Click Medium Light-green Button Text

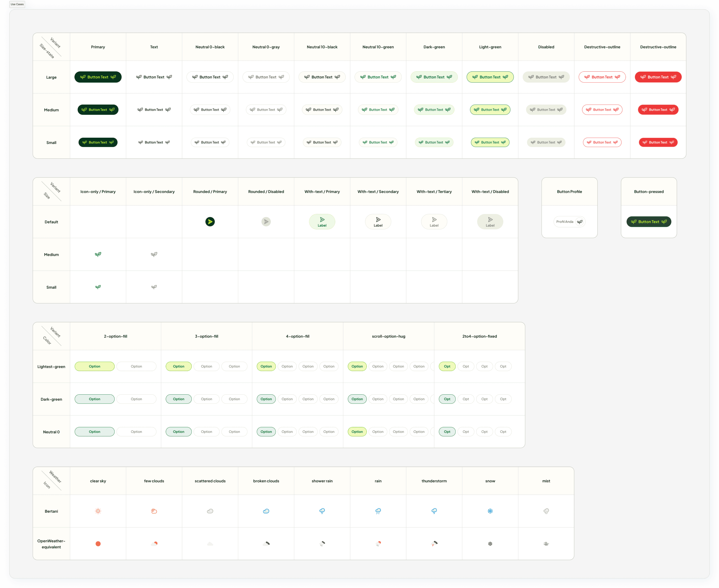(490, 110)
